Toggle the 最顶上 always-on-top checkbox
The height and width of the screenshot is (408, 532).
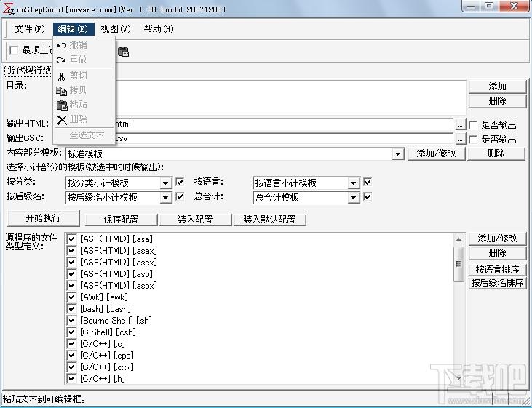(14, 50)
